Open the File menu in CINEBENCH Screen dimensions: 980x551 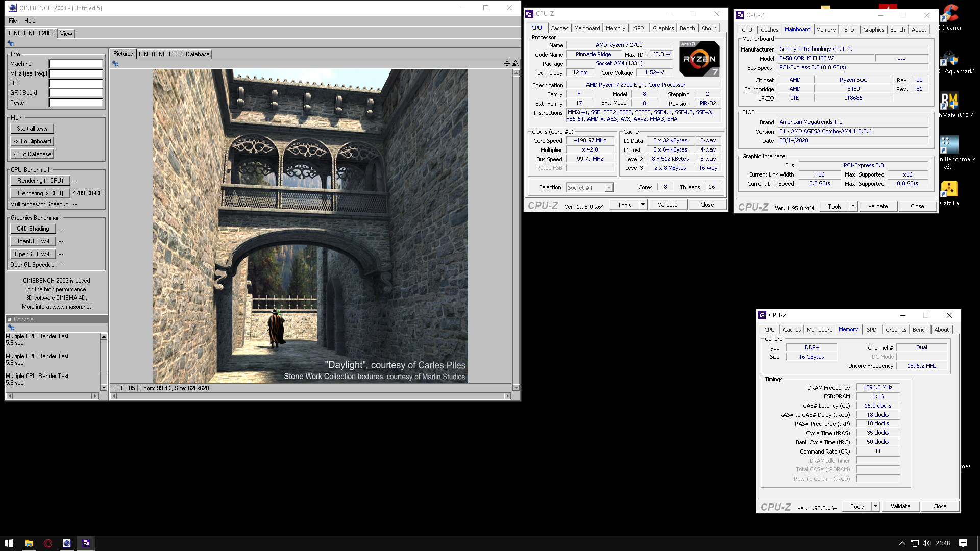(x=13, y=21)
